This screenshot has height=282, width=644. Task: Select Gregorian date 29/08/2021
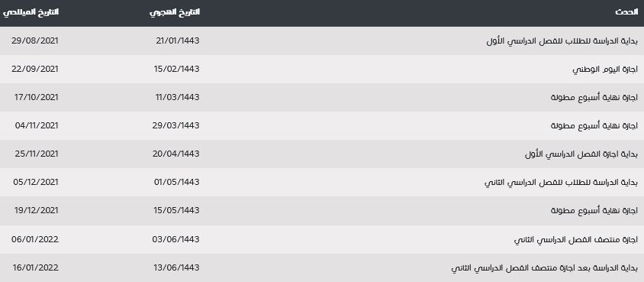point(35,41)
